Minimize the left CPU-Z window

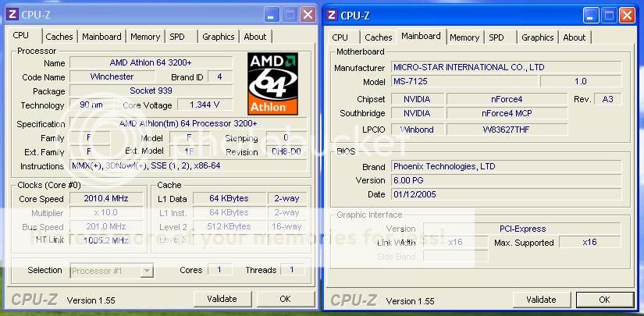coord(272,15)
